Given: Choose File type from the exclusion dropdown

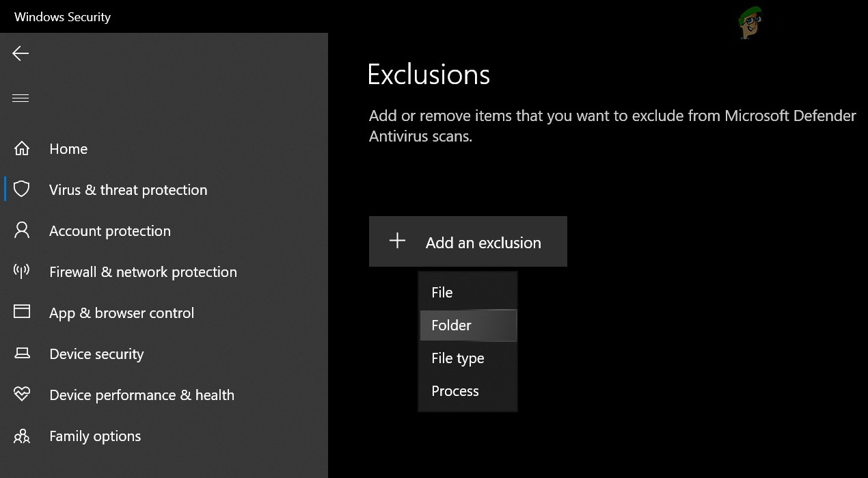Looking at the screenshot, I should click(468, 358).
